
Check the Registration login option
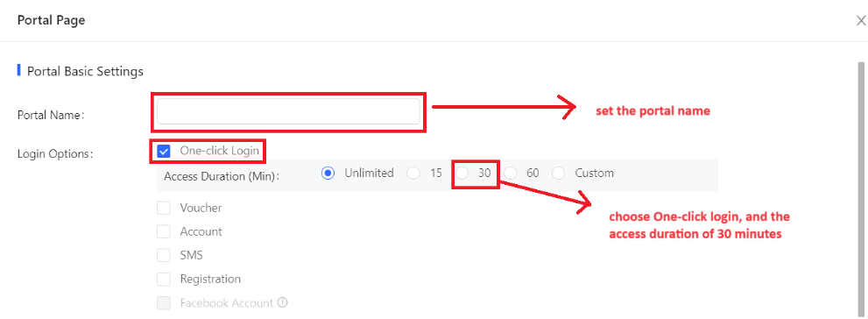click(163, 279)
